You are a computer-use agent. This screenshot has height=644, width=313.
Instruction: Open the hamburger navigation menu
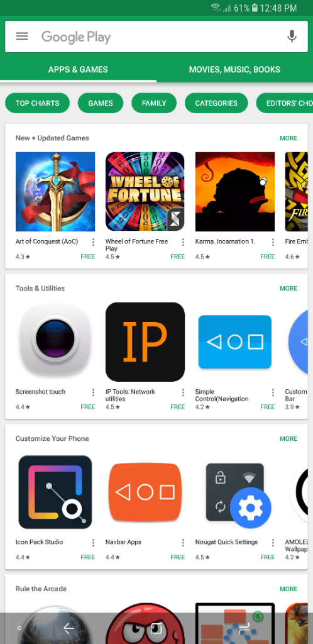point(22,36)
